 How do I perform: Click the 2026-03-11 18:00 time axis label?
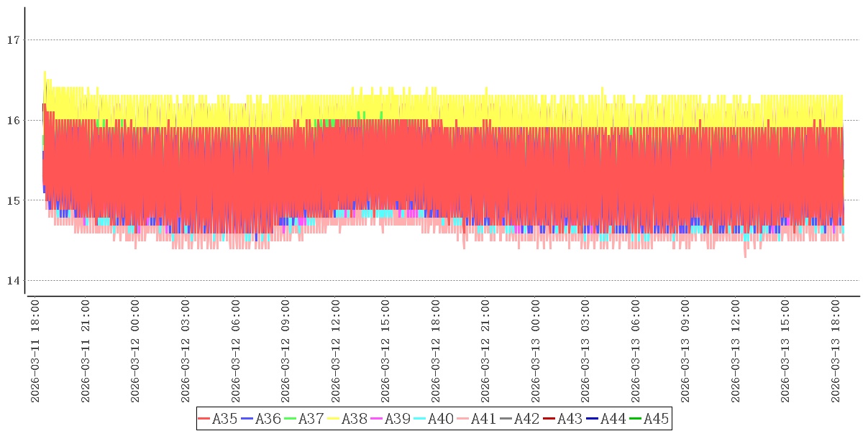click(x=35, y=352)
